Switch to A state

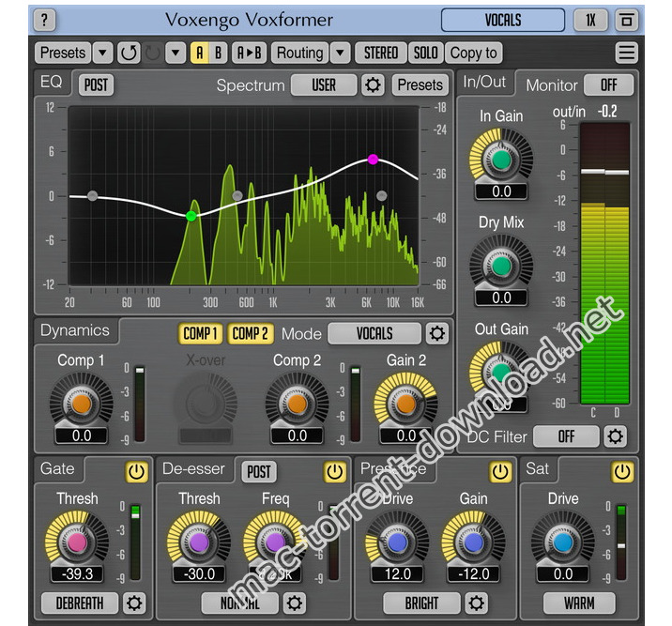coord(199,53)
